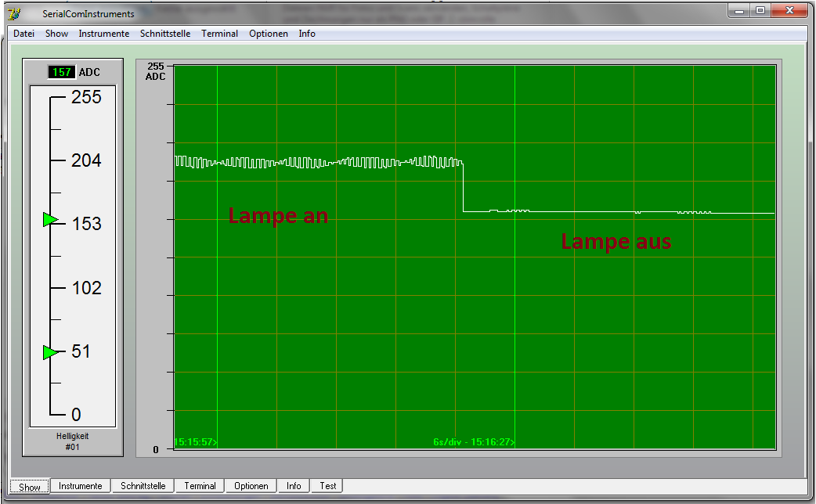Click the Helligkeit #01 instrument label
Viewport: 816px width, 504px height.
(73, 441)
